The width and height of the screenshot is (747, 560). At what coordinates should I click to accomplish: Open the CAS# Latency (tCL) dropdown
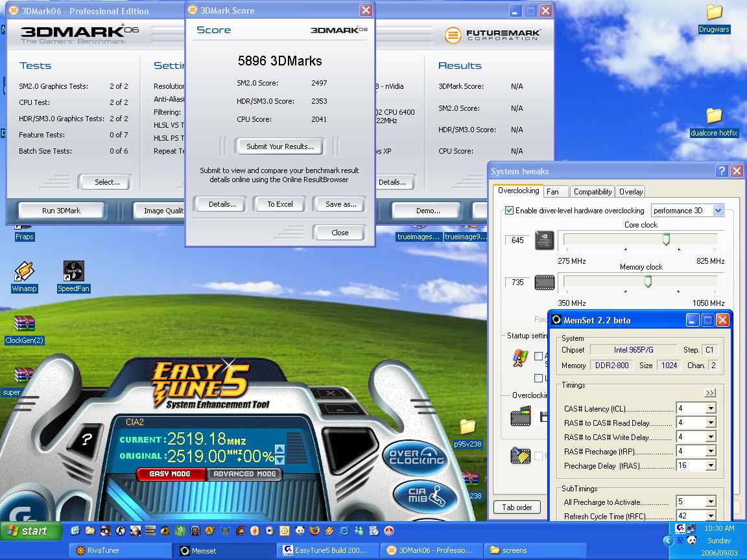(x=711, y=408)
